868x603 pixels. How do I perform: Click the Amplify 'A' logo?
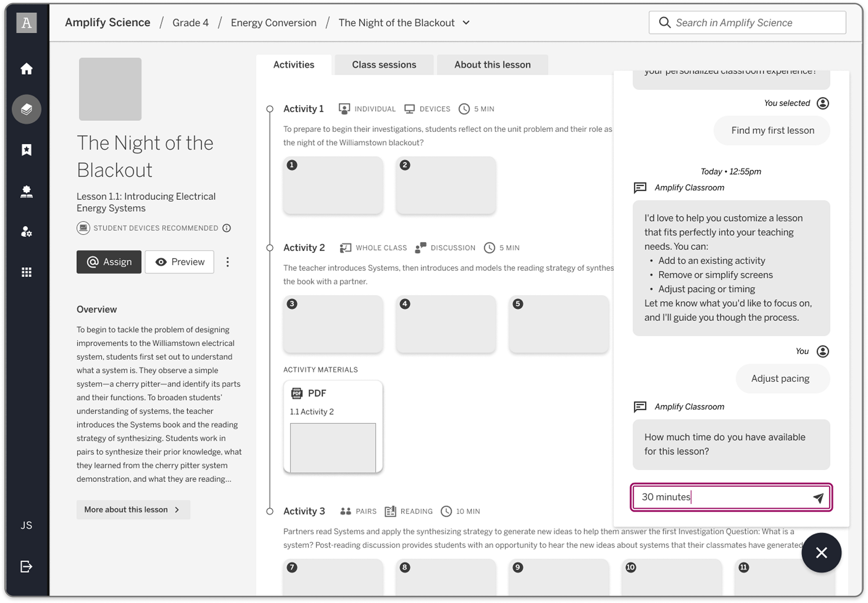tap(26, 23)
